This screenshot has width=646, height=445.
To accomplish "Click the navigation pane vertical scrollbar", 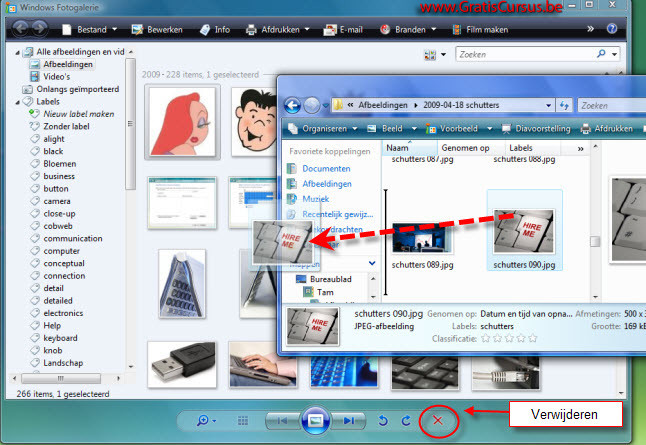I will 131,124.
